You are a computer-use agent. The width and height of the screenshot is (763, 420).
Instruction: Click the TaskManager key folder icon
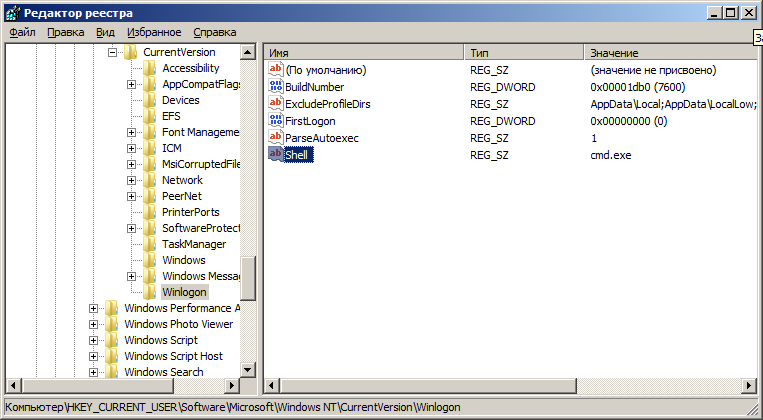coord(150,244)
